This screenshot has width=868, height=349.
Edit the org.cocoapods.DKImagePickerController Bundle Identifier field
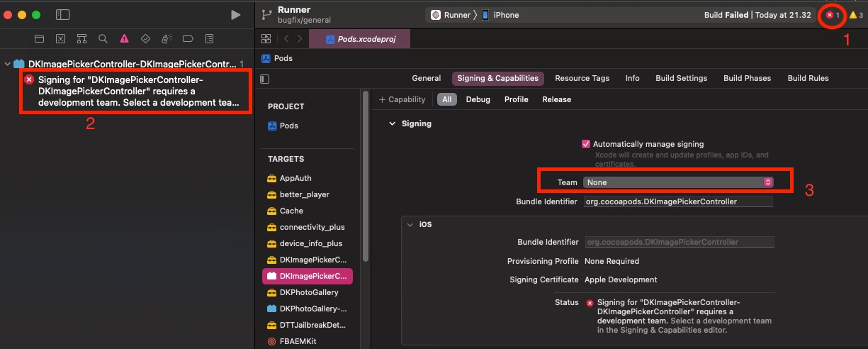(x=678, y=201)
